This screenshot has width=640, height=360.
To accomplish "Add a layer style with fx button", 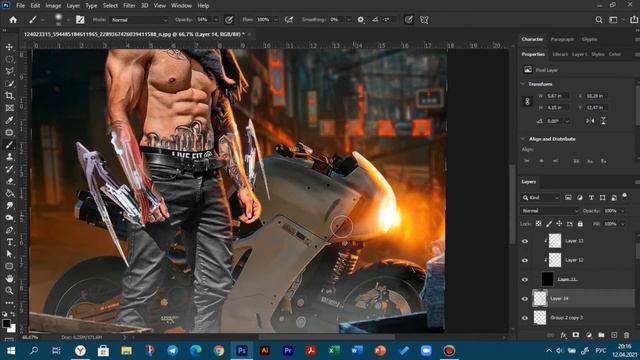I will (563, 335).
